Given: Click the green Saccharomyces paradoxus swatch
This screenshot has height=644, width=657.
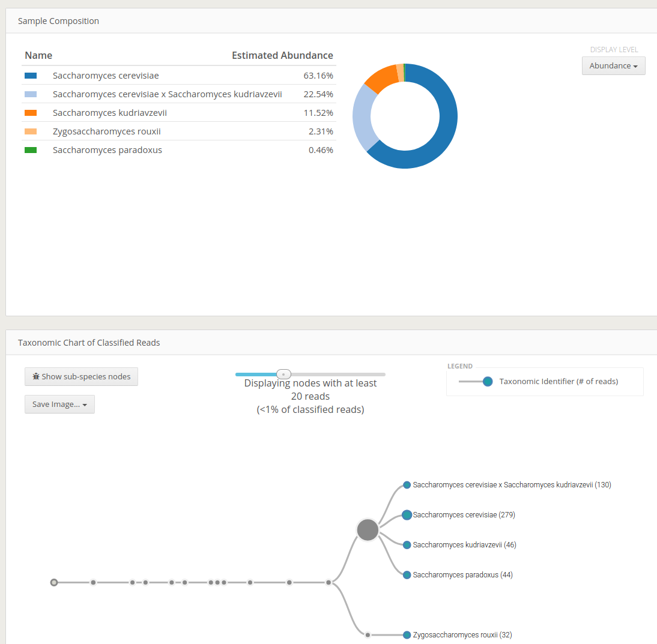Looking at the screenshot, I should pos(31,150).
